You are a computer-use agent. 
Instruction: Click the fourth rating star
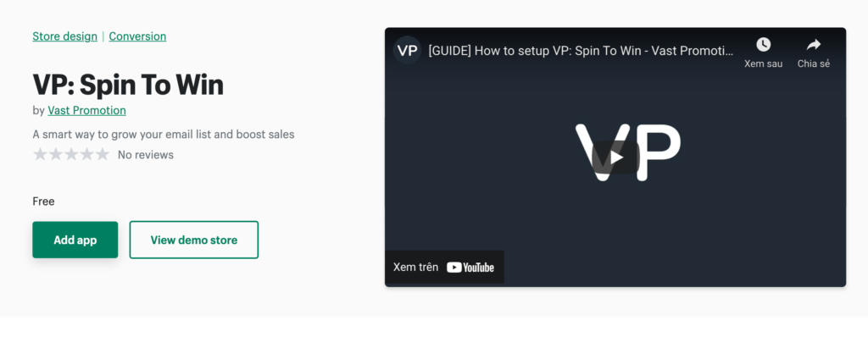click(87, 154)
